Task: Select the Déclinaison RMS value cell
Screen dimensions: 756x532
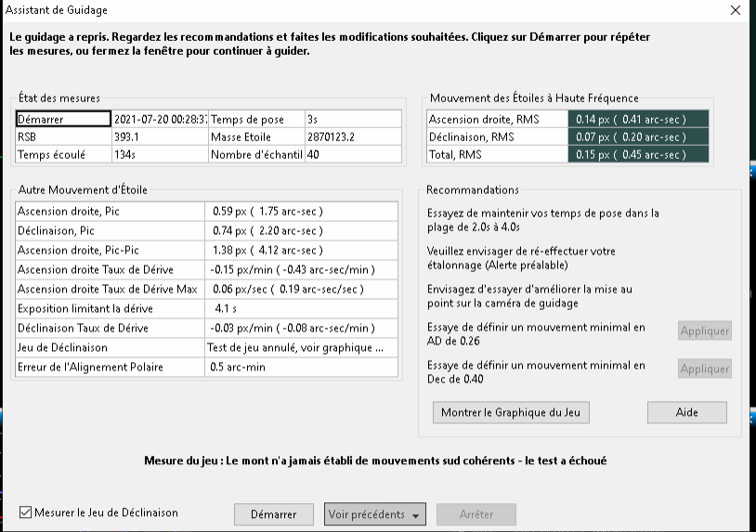Action: coord(638,136)
